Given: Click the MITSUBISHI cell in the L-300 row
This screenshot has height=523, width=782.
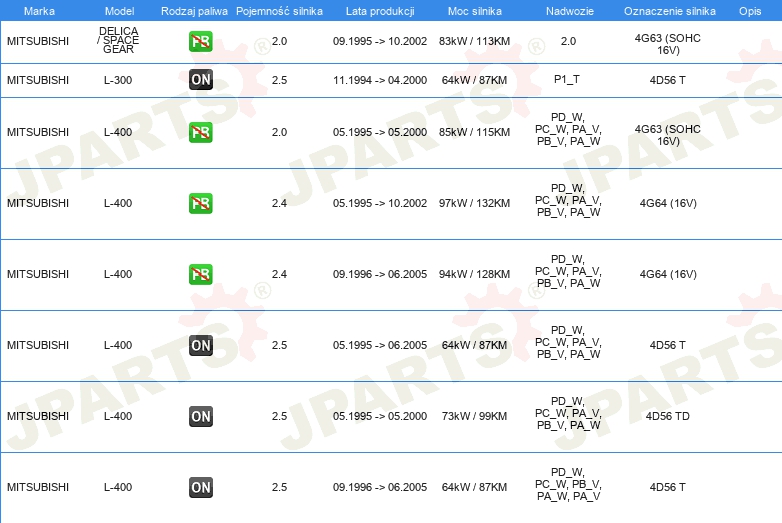Looking at the screenshot, I should coord(38,80).
